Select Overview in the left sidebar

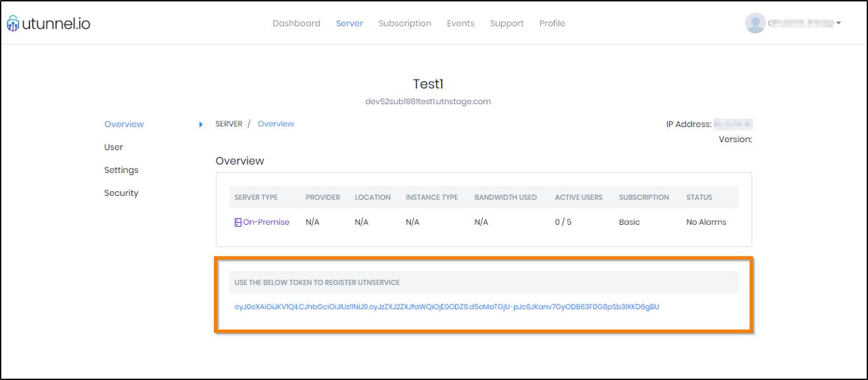(124, 124)
